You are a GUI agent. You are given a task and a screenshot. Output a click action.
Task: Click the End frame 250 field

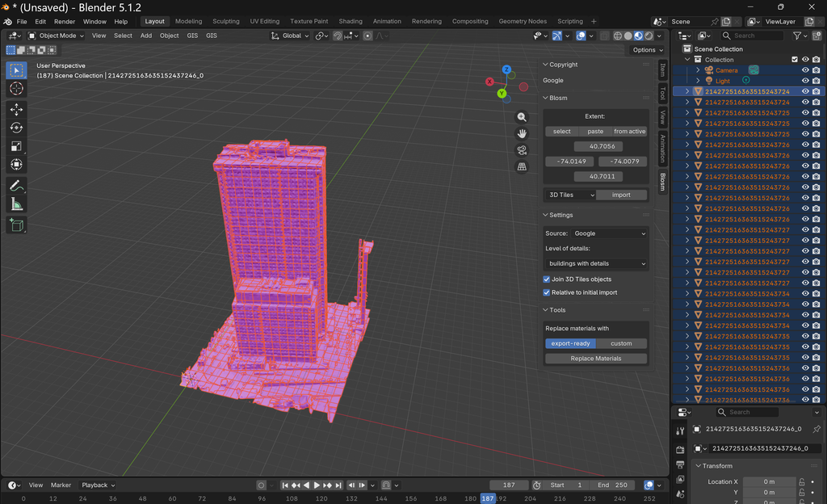[612, 485]
